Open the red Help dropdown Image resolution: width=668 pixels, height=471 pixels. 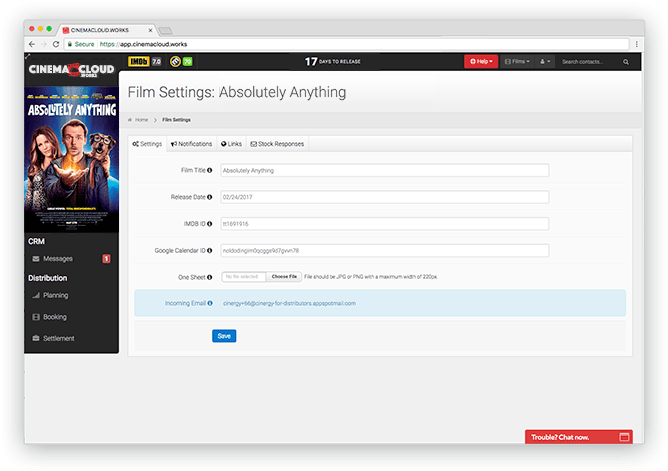(479, 62)
